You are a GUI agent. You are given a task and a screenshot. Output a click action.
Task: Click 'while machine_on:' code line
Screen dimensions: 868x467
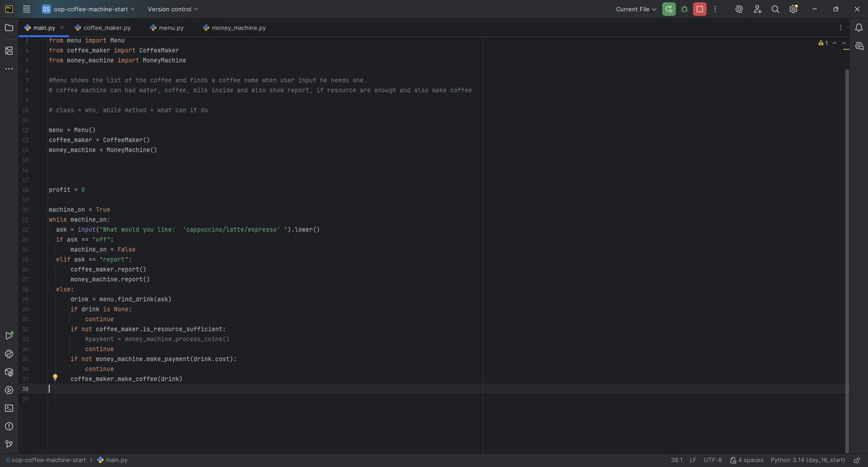[x=80, y=219]
